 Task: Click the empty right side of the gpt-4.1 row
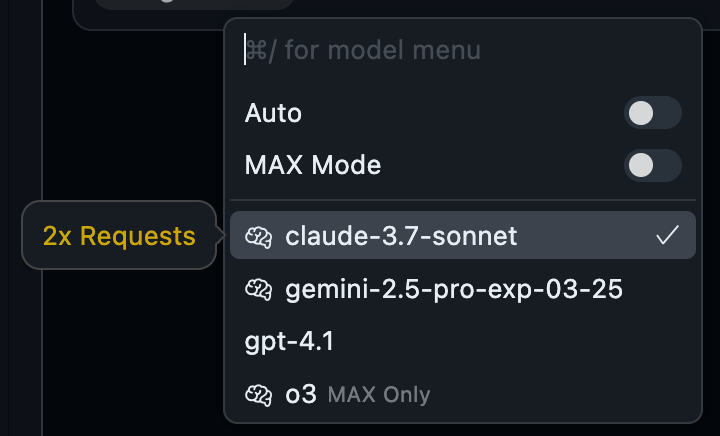[514, 341]
